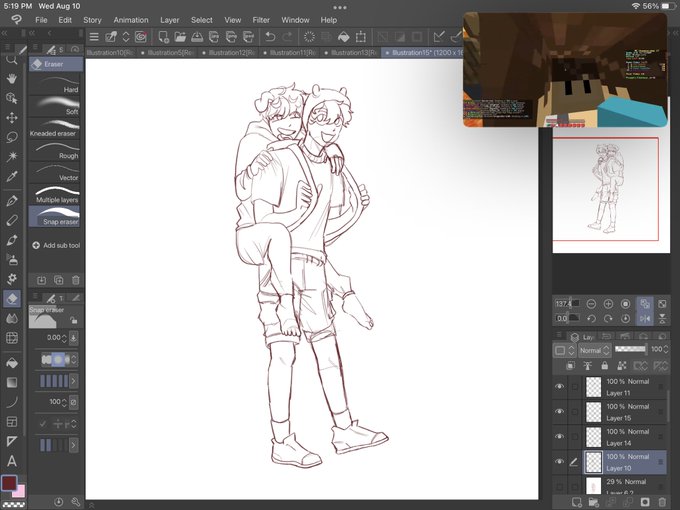
Task: Open the blending mode Normal dropdown
Action: point(594,350)
